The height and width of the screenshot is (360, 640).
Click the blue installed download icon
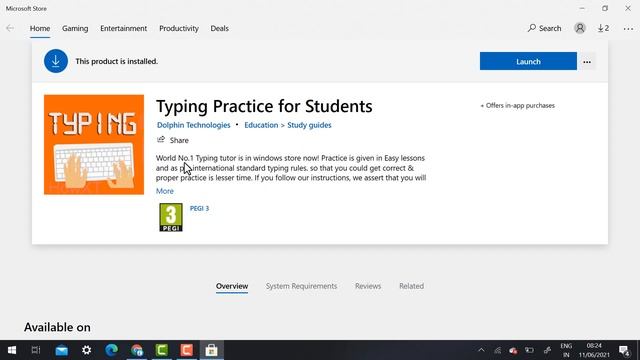[56, 61]
